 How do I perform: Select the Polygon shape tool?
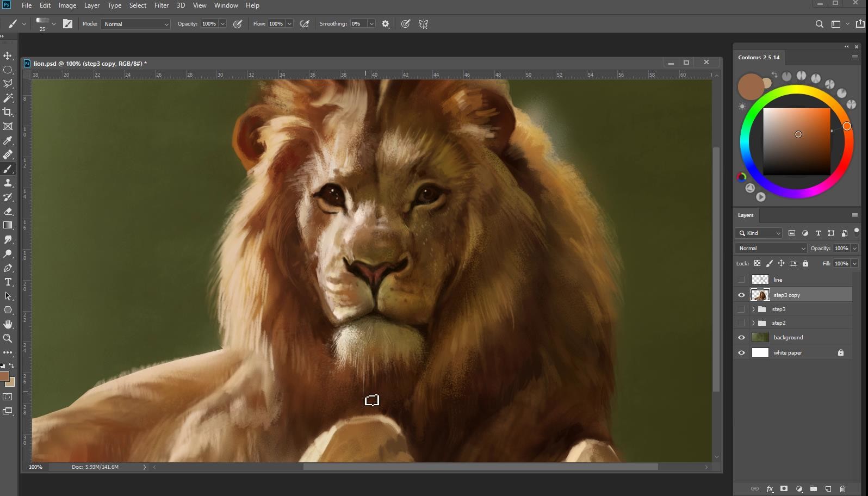coord(8,310)
